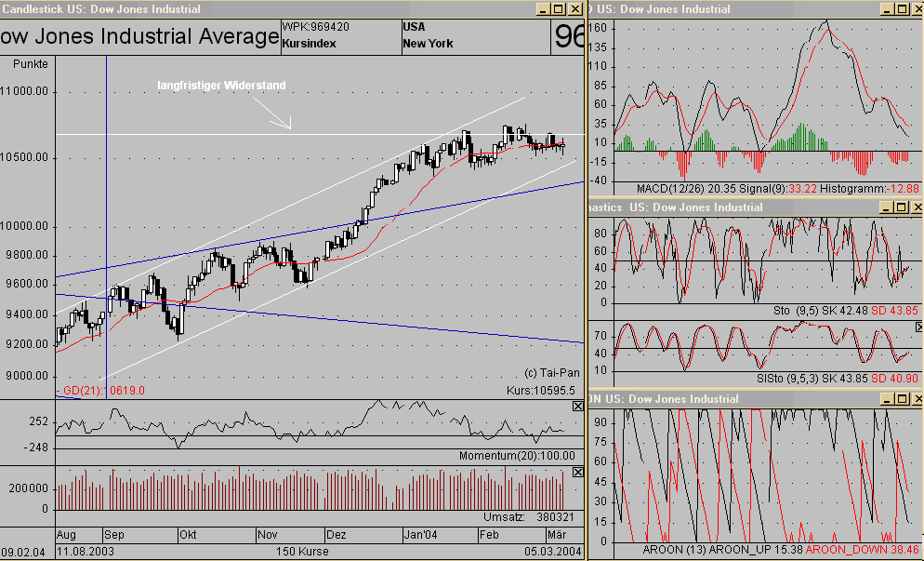Close the AROON Dow Jones window
Image resolution: width=924 pixels, height=561 pixels.
click(x=918, y=399)
